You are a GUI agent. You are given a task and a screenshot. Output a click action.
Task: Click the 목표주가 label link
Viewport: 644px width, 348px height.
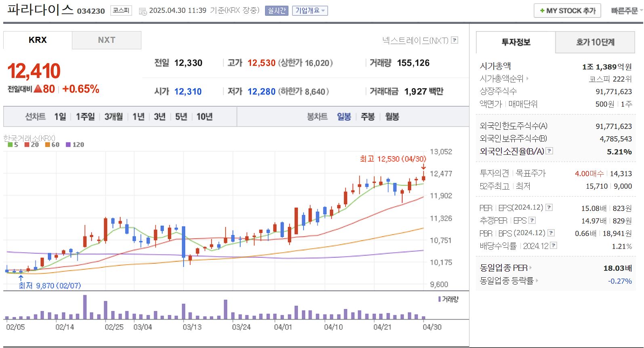coord(530,173)
